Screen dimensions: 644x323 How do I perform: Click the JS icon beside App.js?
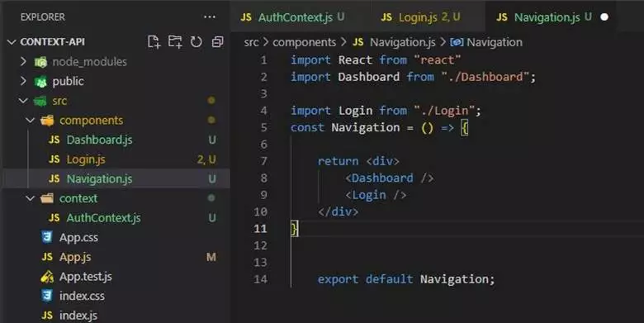47,257
